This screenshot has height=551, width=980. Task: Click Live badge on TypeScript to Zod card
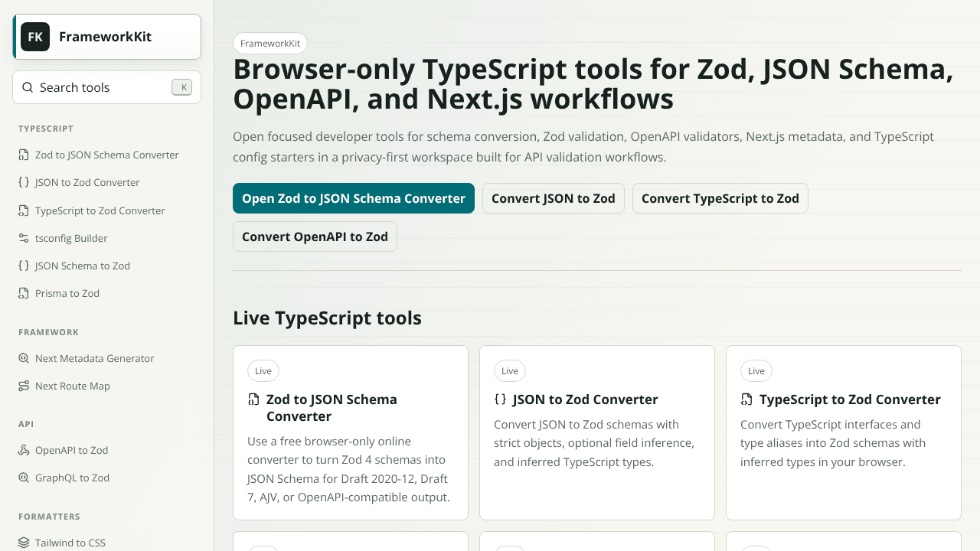pos(756,371)
